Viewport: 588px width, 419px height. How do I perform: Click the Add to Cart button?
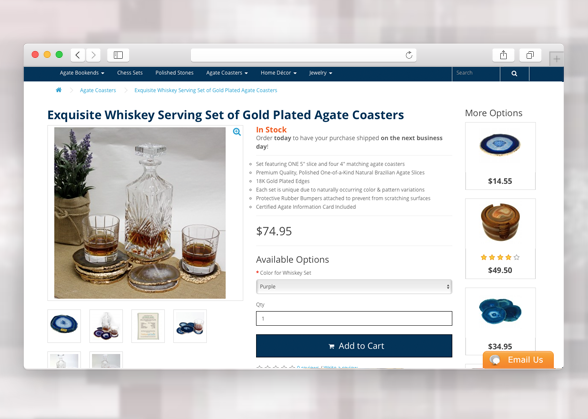pos(354,346)
